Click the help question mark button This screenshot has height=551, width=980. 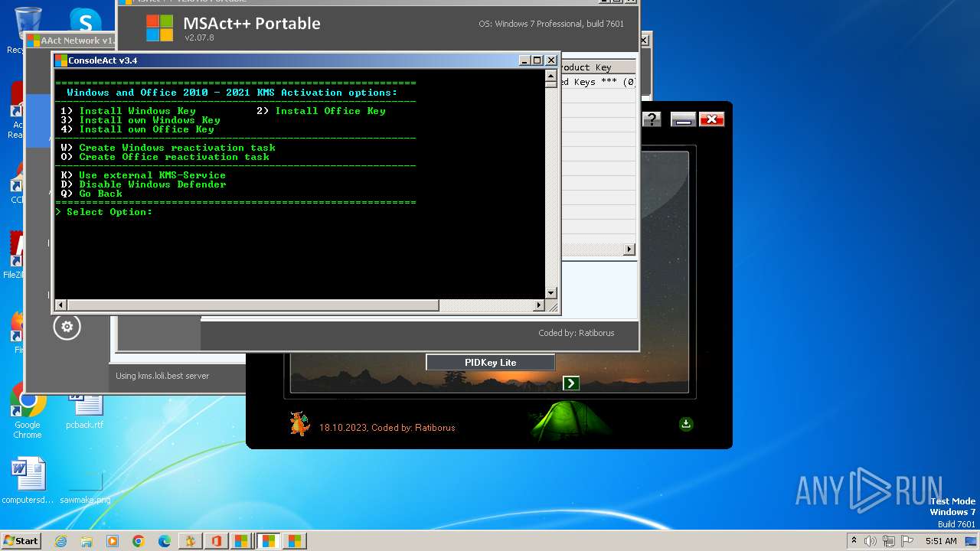click(652, 119)
